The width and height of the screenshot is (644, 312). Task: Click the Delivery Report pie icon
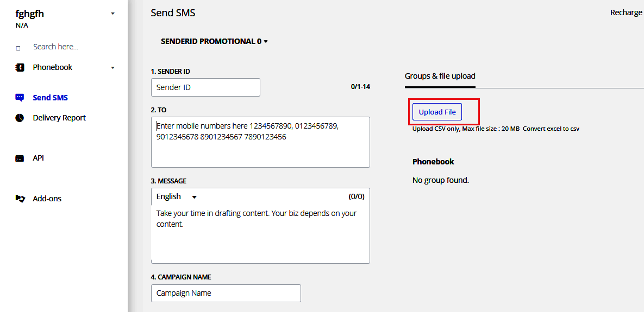[x=20, y=118]
